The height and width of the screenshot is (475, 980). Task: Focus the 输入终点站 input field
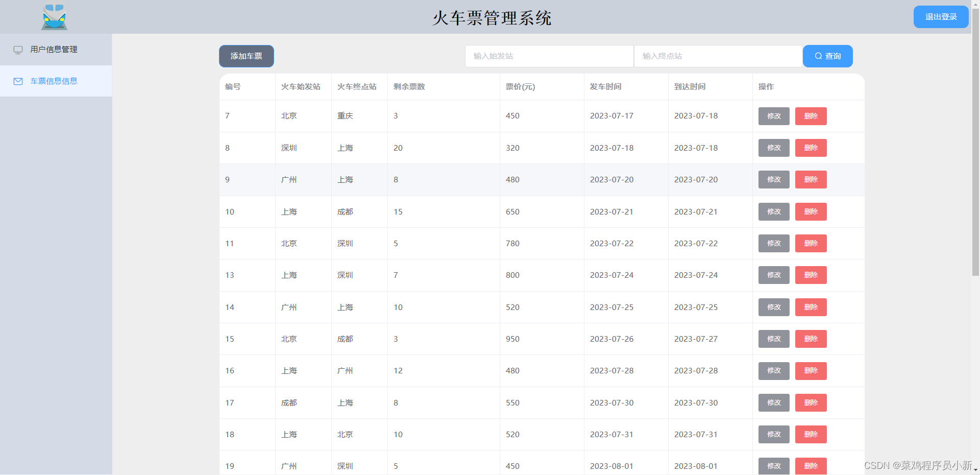click(x=718, y=56)
